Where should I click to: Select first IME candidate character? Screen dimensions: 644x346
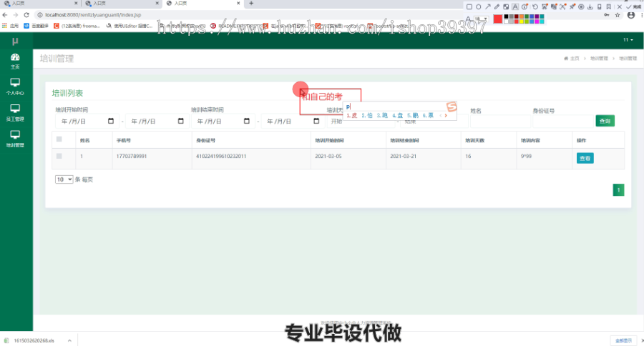[x=352, y=115]
